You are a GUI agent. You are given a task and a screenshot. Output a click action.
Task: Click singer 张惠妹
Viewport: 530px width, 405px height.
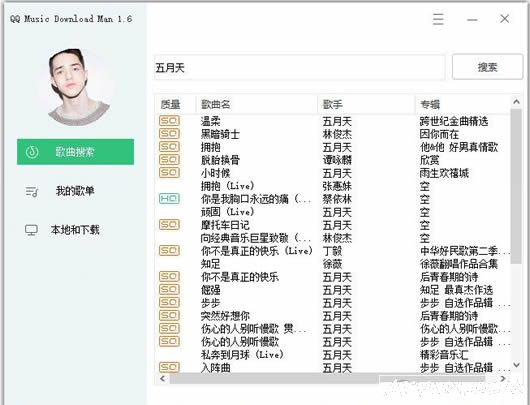[337, 186]
